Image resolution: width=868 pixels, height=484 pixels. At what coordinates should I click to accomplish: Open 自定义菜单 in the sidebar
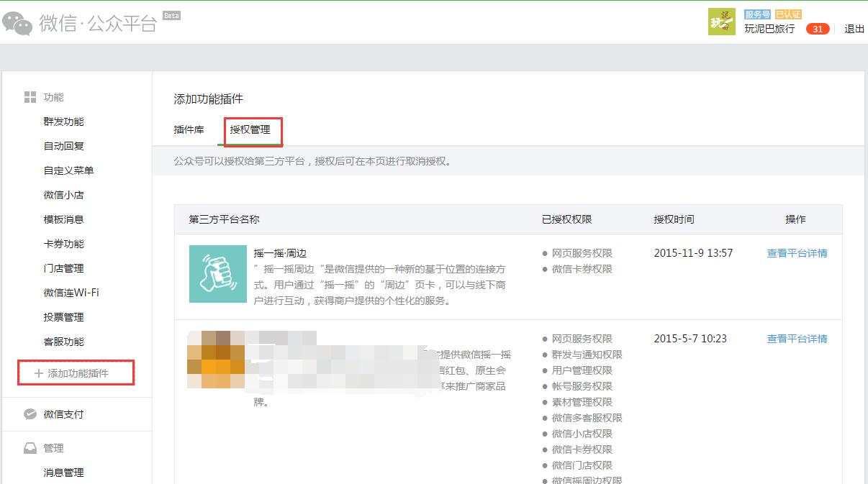pyautogui.click(x=69, y=170)
